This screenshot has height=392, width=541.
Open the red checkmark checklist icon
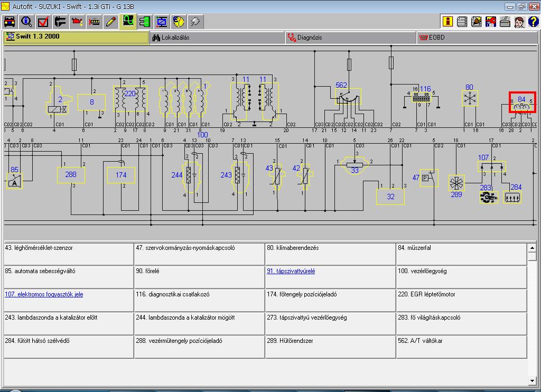point(43,22)
